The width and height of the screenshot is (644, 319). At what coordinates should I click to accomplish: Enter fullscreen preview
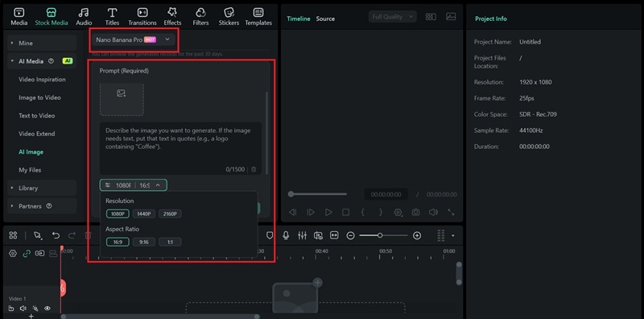pyautogui.click(x=451, y=212)
